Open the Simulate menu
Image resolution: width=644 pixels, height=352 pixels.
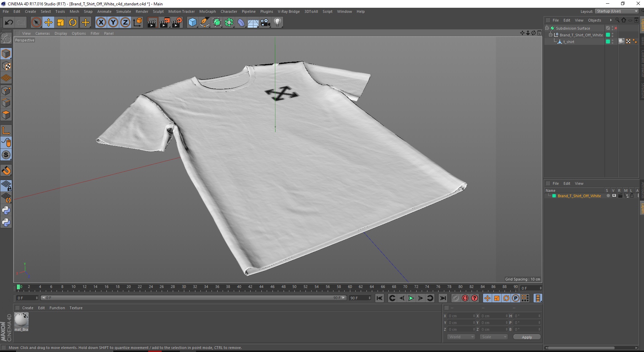(124, 11)
